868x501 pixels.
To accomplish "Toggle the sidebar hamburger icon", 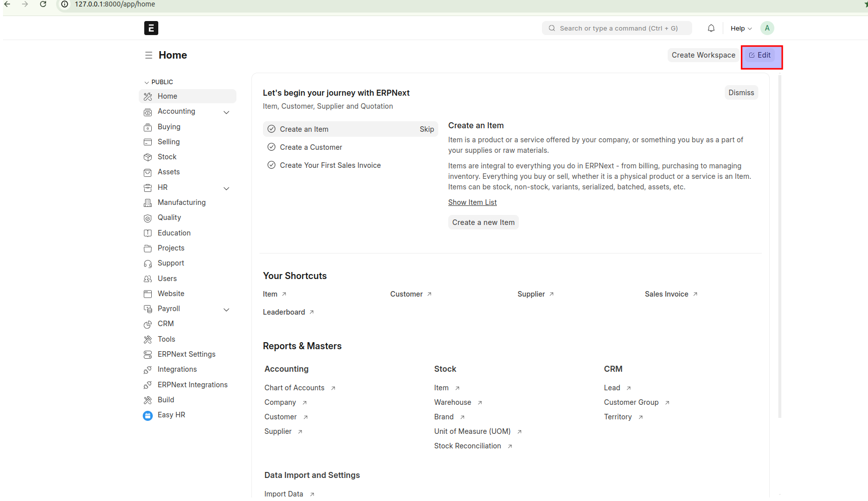I will click(x=149, y=55).
